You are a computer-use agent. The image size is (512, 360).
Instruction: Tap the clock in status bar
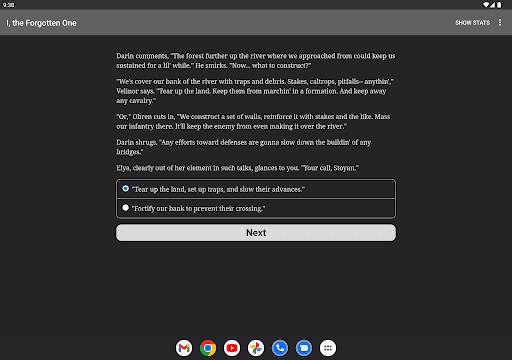[x=9, y=5]
